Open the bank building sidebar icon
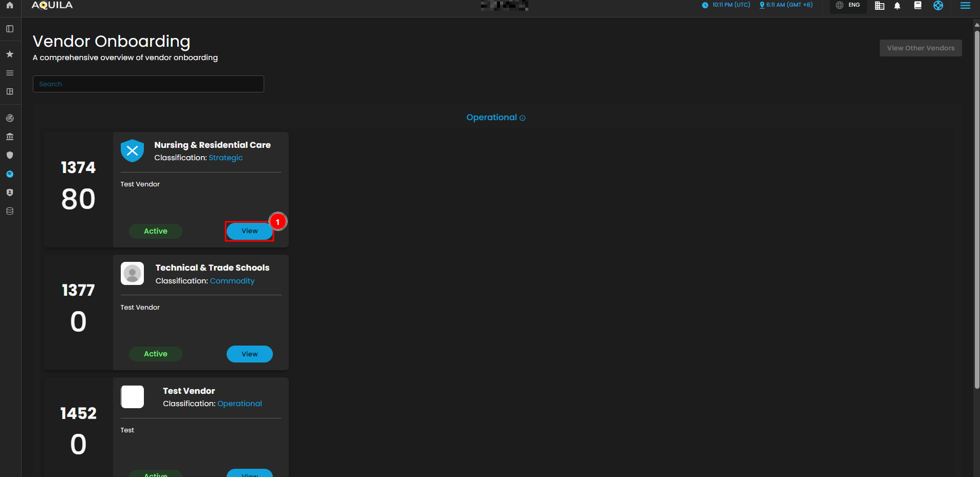This screenshot has height=477, width=980. point(10,137)
